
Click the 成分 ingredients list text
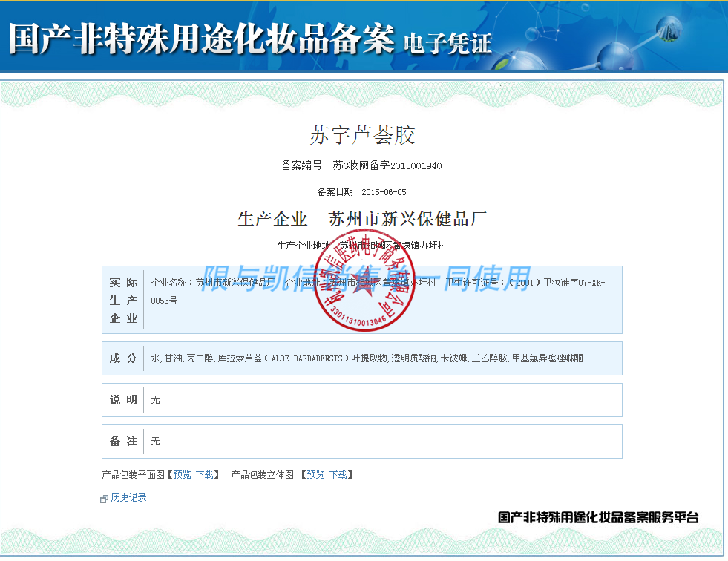point(367,358)
